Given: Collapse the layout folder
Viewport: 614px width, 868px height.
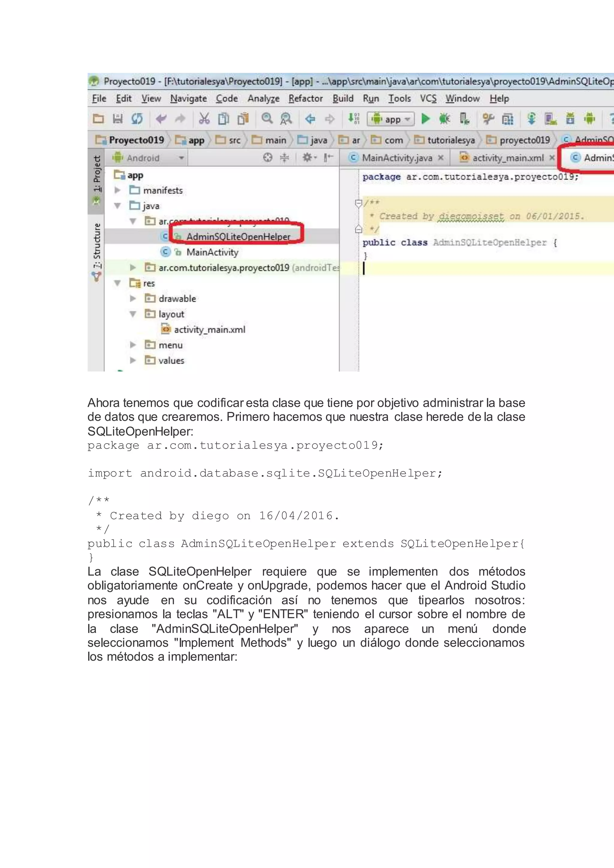Looking at the screenshot, I should pyautogui.click(x=133, y=314).
